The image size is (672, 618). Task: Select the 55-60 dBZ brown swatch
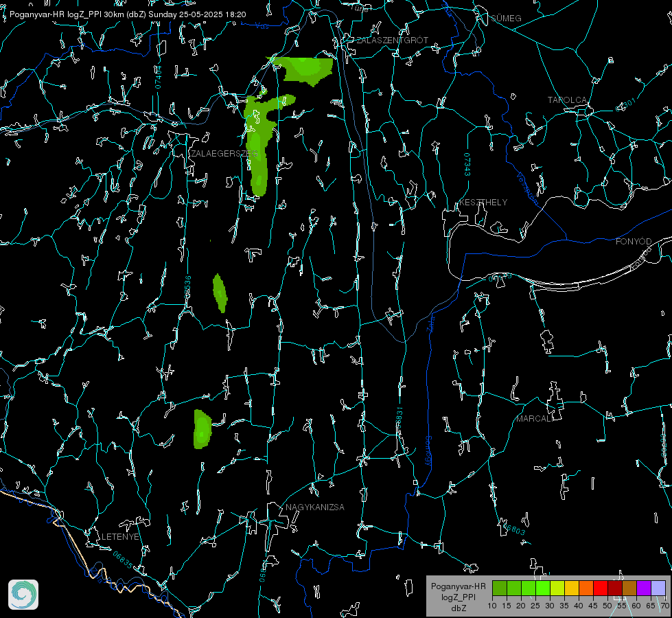629,588
